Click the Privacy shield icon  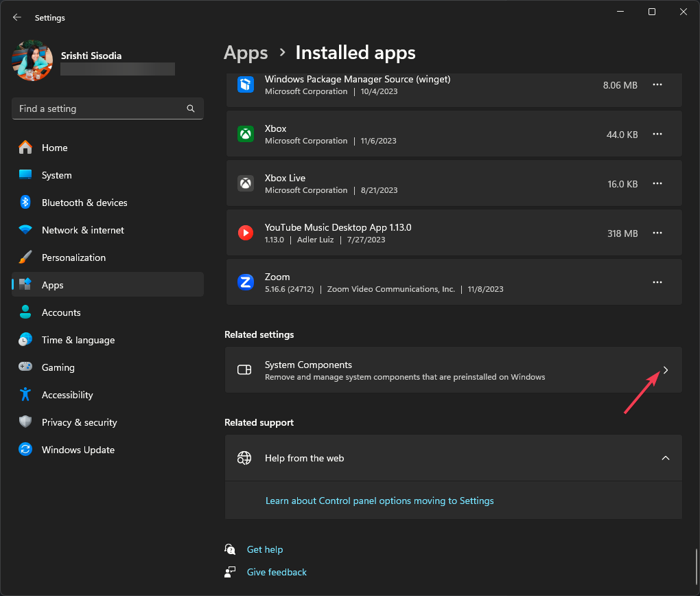pos(25,422)
